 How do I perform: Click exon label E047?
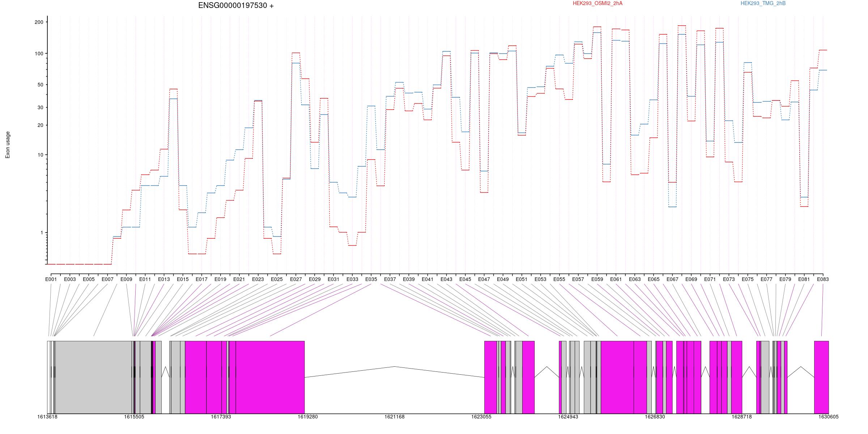(x=484, y=279)
